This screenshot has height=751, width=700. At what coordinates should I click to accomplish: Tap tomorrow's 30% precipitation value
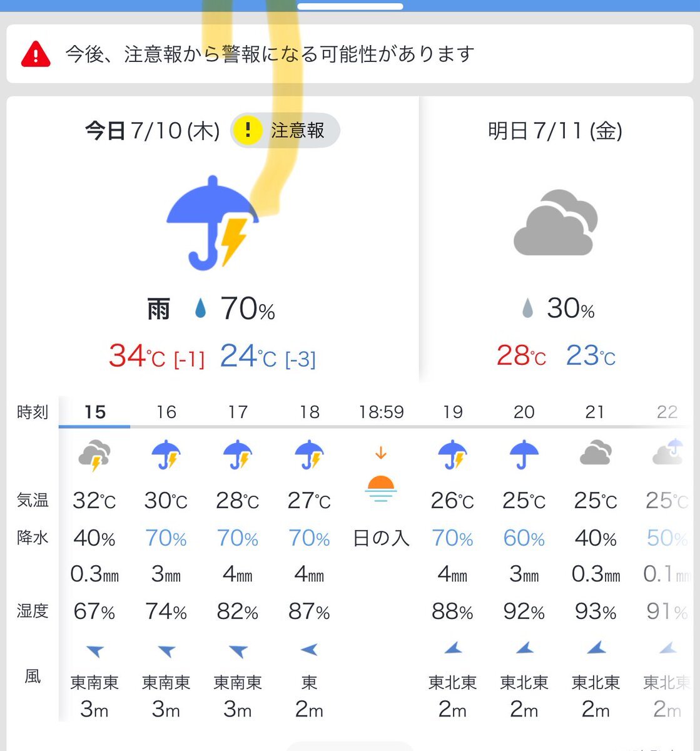coord(571,309)
